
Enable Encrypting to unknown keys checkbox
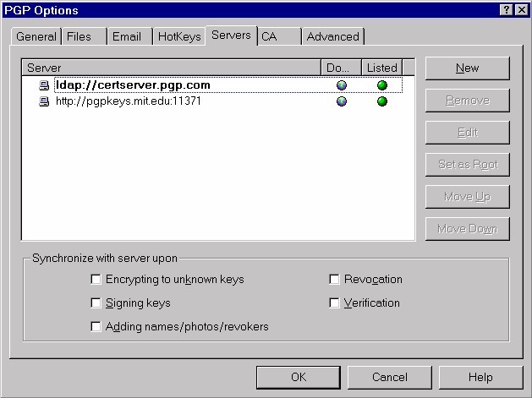point(96,280)
